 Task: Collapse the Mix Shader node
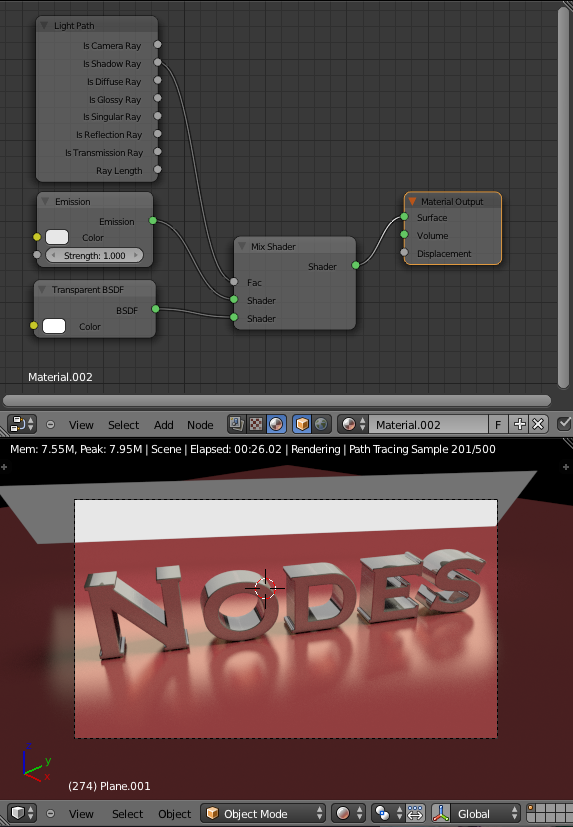[242, 246]
